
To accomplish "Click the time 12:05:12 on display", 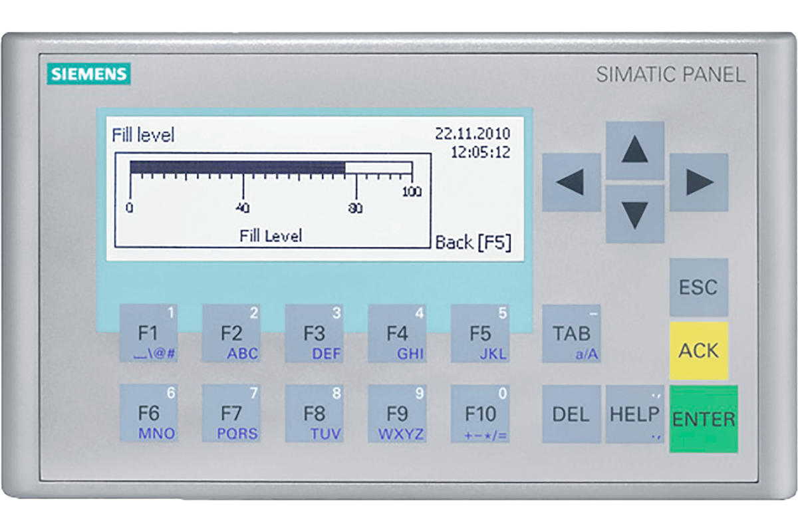I will (x=481, y=152).
